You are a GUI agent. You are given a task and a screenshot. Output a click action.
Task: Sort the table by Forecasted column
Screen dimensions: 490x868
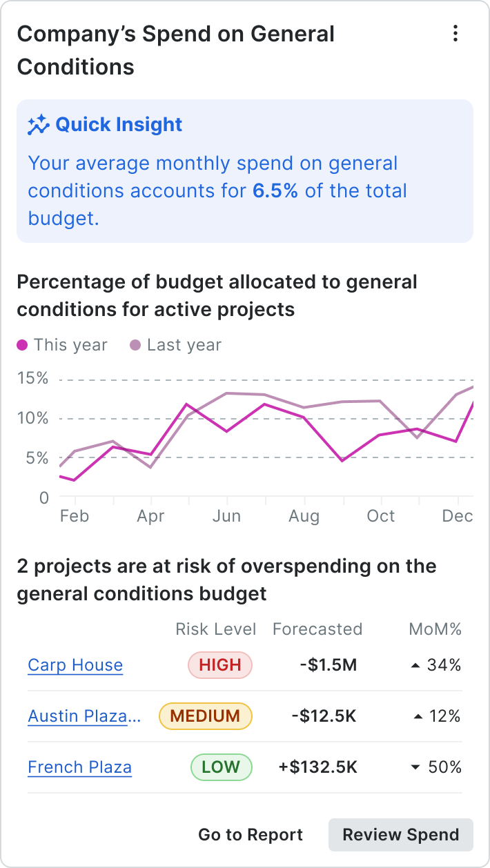(317, 629)
